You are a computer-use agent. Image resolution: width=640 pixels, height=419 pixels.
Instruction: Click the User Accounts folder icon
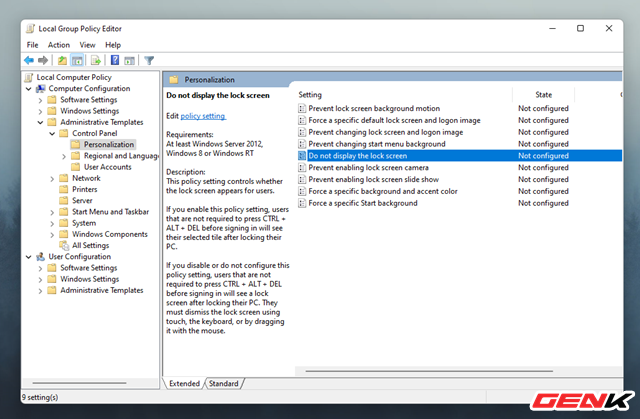pyautogui.click(x=75, y=167)
